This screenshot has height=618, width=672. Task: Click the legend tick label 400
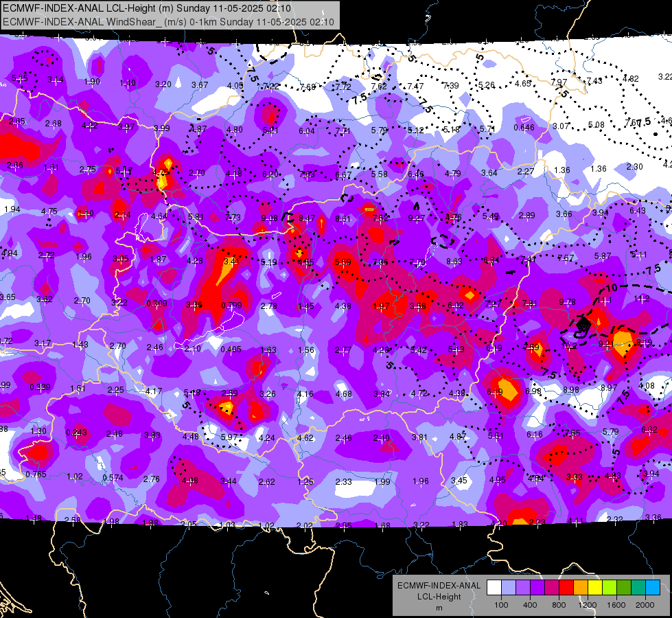pyautogui.click(x=530, y=605)
